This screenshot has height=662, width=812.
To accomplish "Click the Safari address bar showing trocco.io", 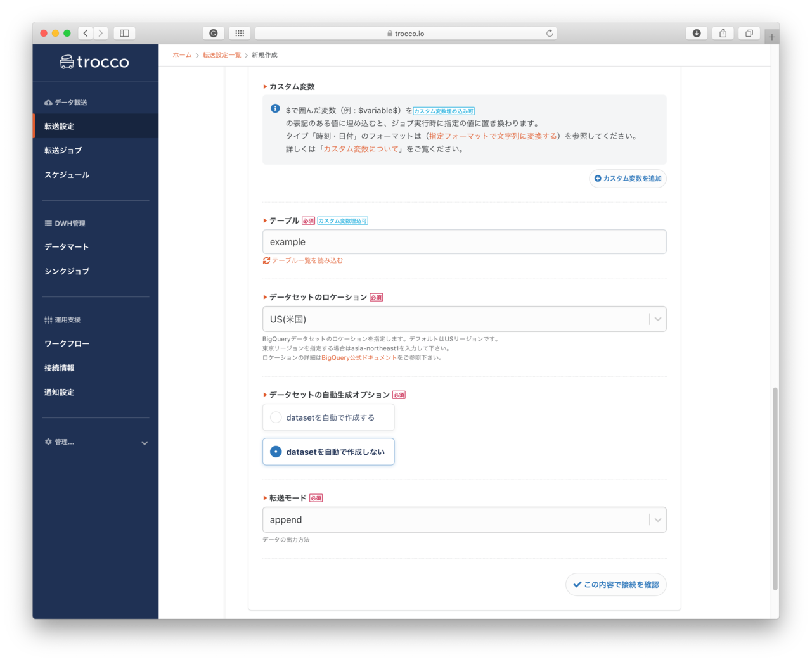I will (x=406, y=33).
